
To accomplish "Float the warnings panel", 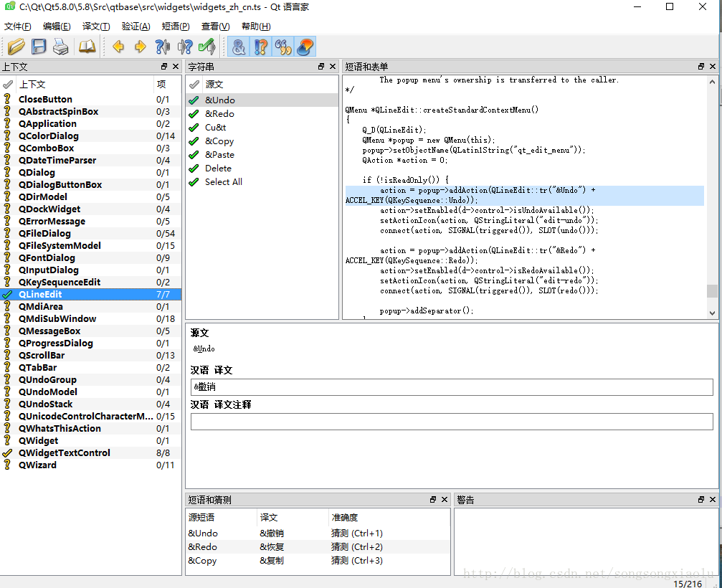I will 700,499.
